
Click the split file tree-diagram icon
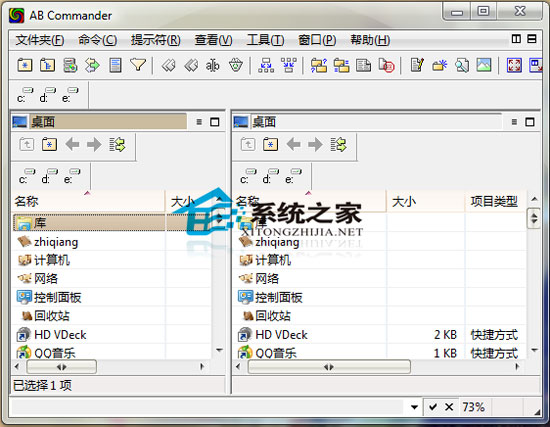266,65
